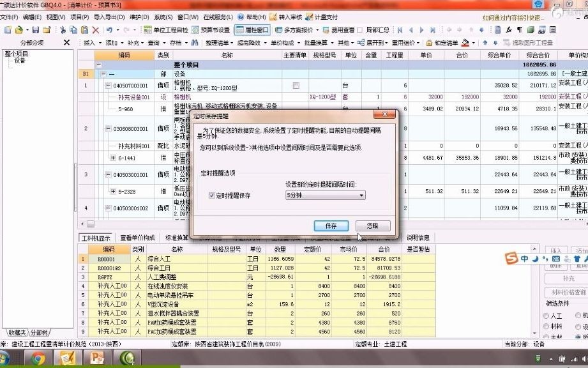Uncheck 定时提醒保存 in the dialog

(211, 194)
